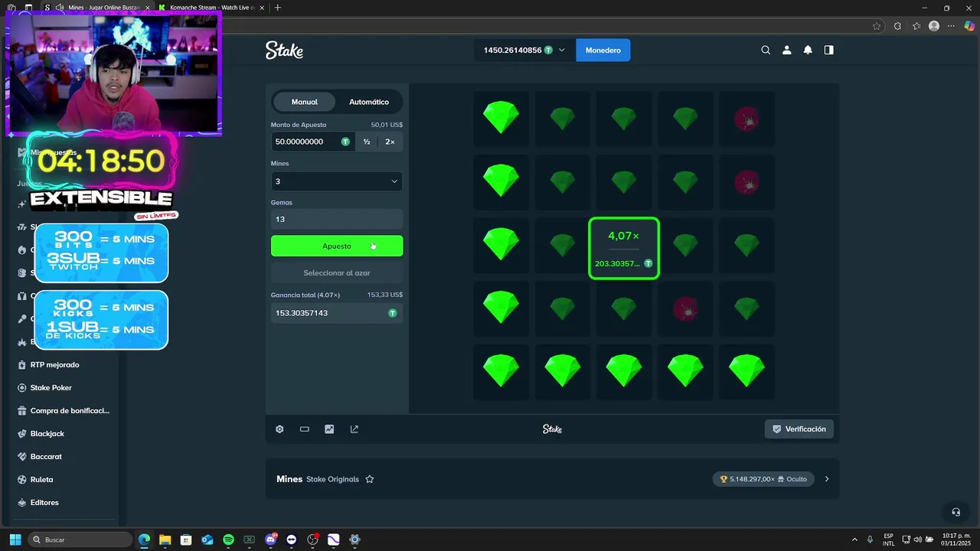Open the Windows Start menu
The height and width of the screenshot is (551, 980).
tap(15, 540)
